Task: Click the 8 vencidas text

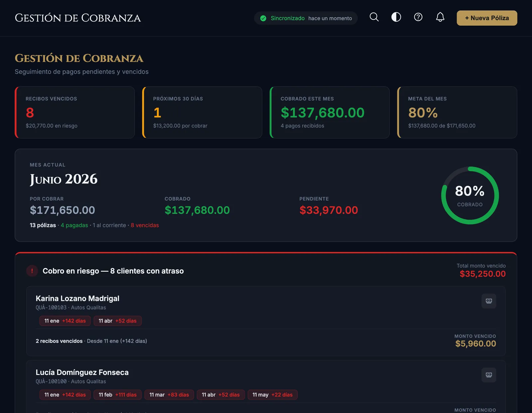Action: coord(145,225)
